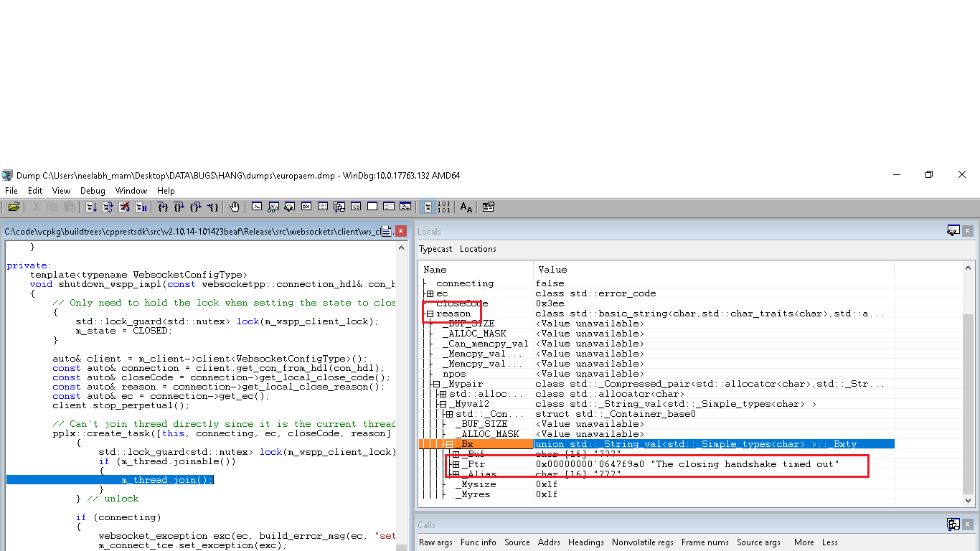The height and width of the screenshot is (551, 980).
Task: Collapse the reason variable node
Action: point(429,314)
